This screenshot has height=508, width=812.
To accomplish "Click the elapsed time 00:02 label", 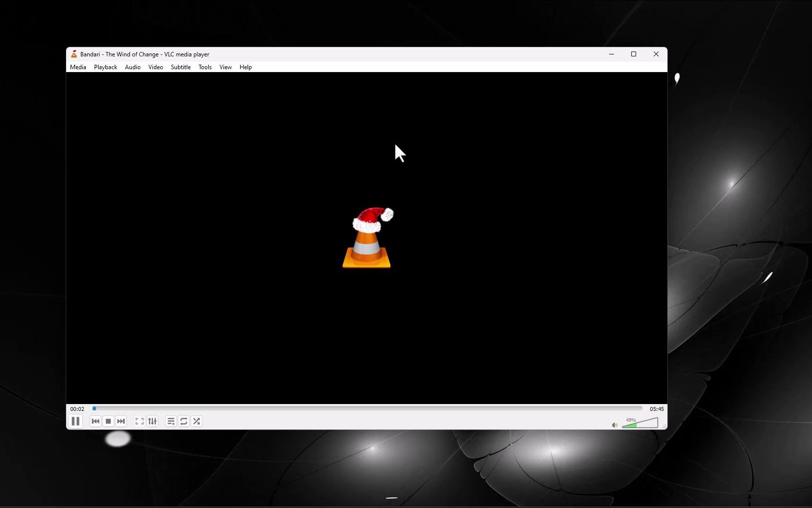I will click(77, 409).
